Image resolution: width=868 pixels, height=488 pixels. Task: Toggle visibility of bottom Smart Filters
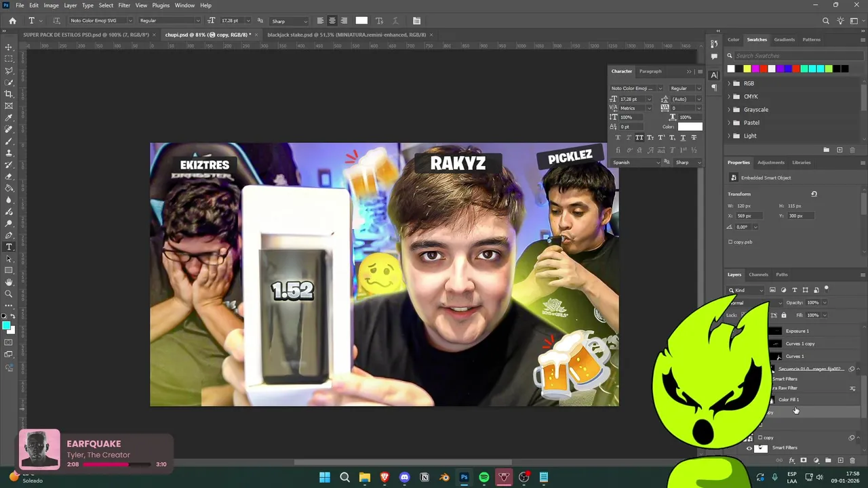(x=749, y=448)
